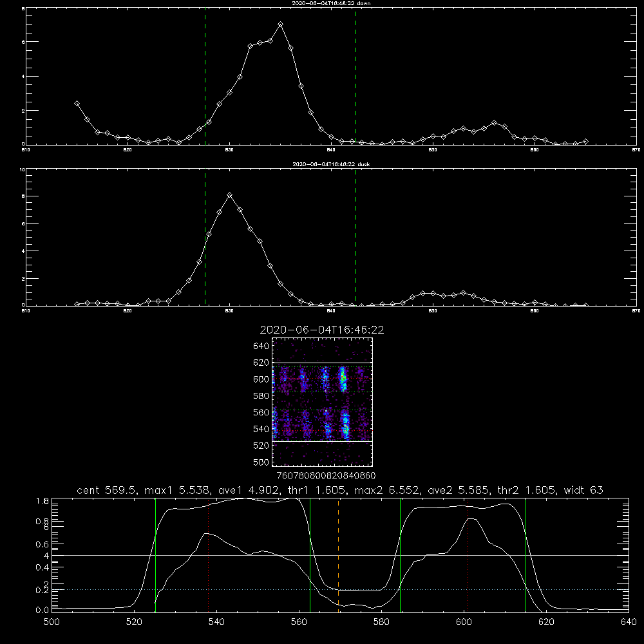Screen dimensions: 644x644
Task: Click the 640 label on bottom plot x-axis
Action: [x=629, y=622]
